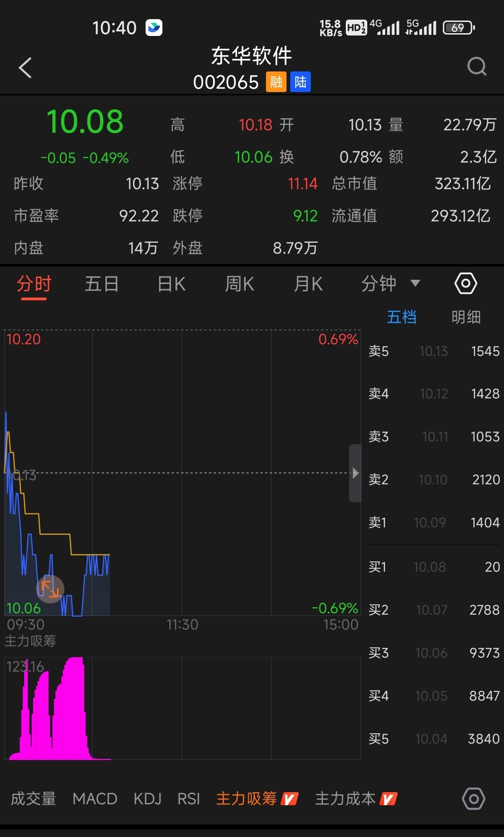Tap the VIP badge beside 主力吸筹
504x837 pixels.
coord(289,799)
